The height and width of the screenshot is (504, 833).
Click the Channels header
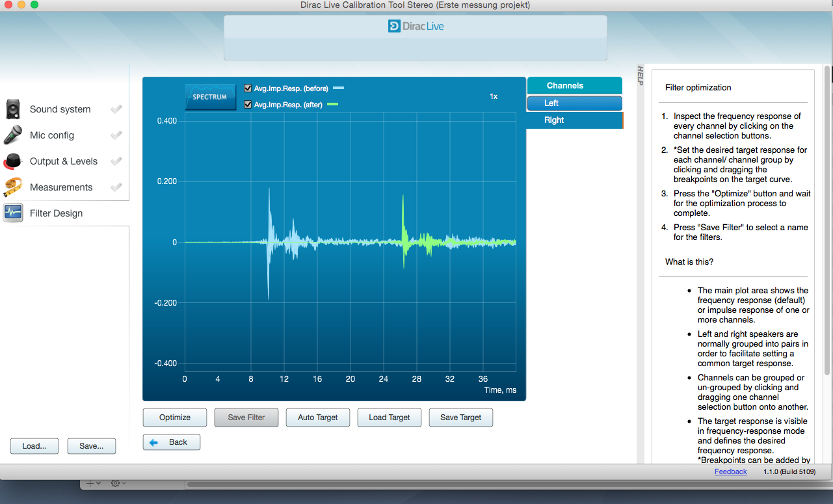point(574,86)
